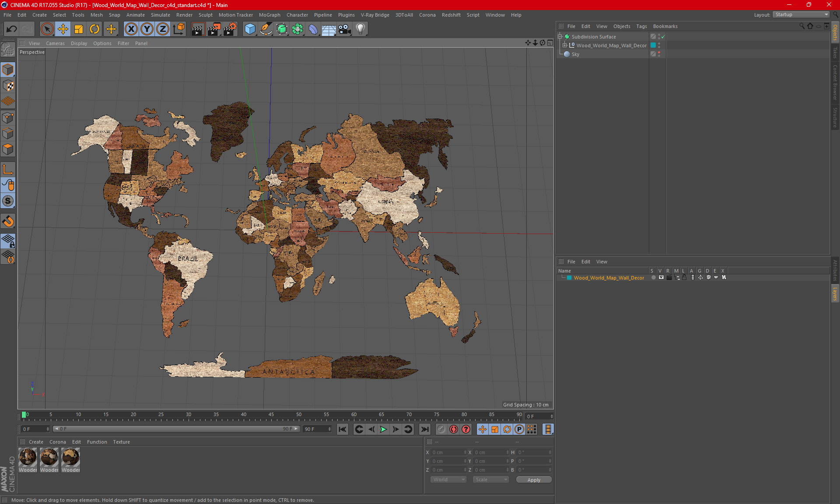Toggle Y axis lock

(x=147, y=29)
